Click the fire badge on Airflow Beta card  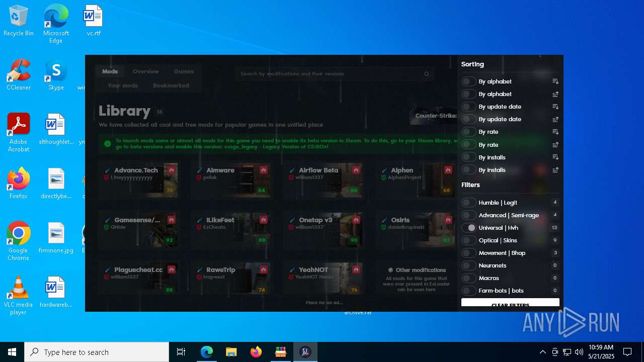point(356,170)
